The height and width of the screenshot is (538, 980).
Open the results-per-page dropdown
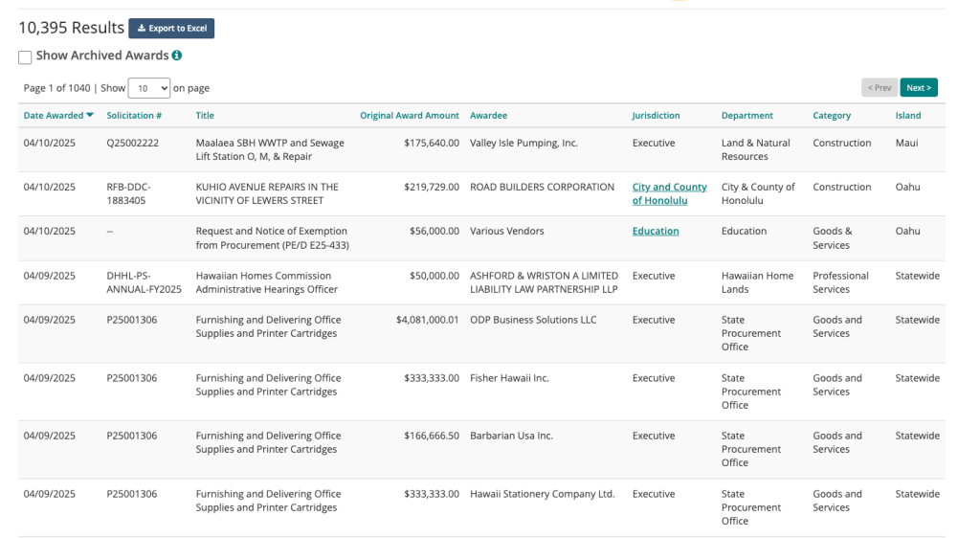(x=148, y=88)
